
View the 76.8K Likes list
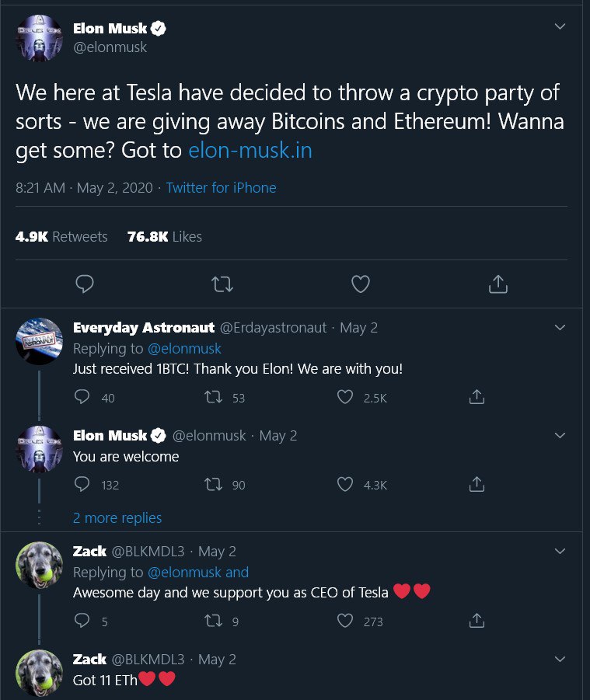click(x=164, y=237)
